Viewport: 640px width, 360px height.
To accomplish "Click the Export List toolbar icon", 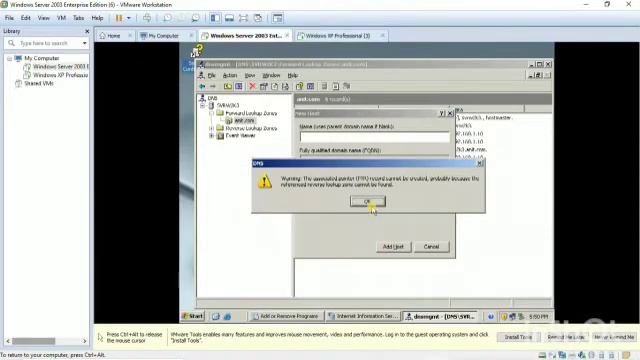I will (x=285, y=86).
